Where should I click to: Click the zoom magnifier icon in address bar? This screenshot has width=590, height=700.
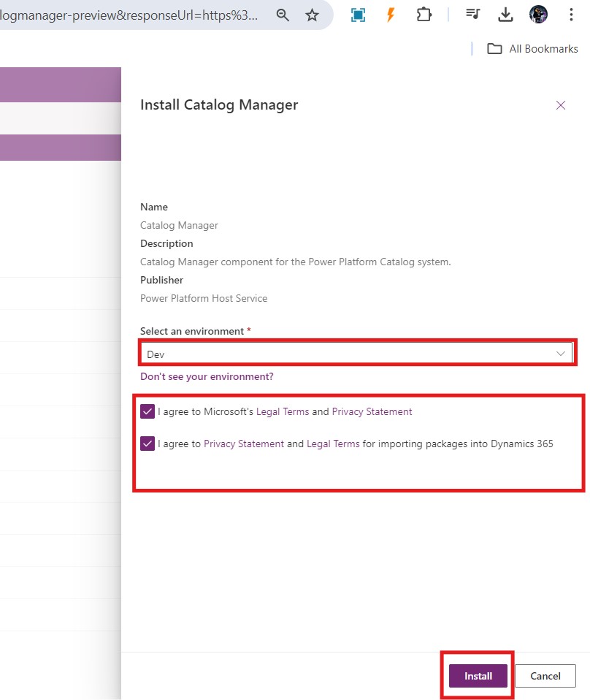point(283,15)
